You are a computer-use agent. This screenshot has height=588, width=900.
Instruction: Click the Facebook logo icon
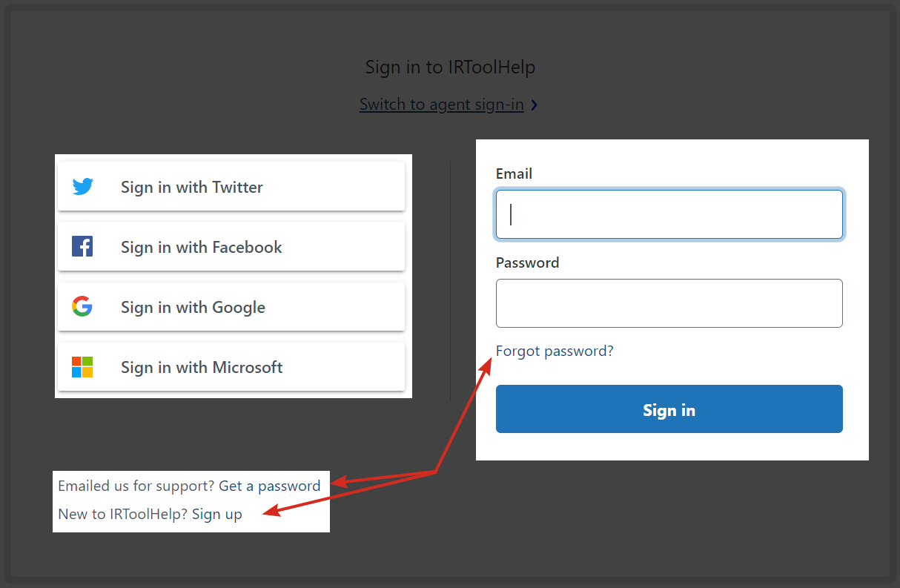(x=82, y=246)
